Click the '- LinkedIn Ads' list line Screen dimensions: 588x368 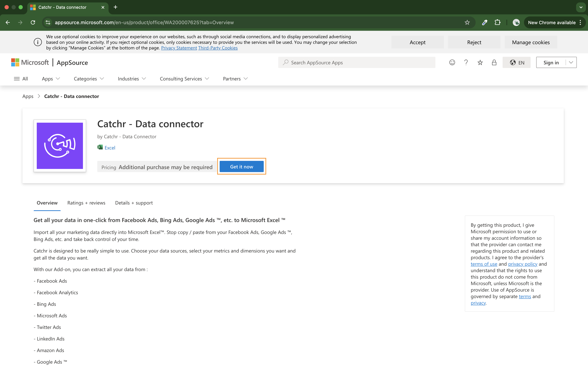pos(49,339)
